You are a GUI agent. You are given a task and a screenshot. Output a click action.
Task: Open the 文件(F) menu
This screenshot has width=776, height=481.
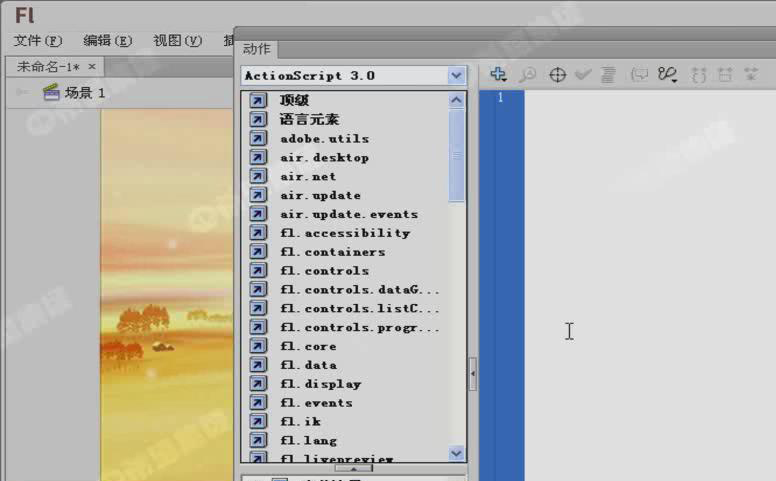(38, 41)
